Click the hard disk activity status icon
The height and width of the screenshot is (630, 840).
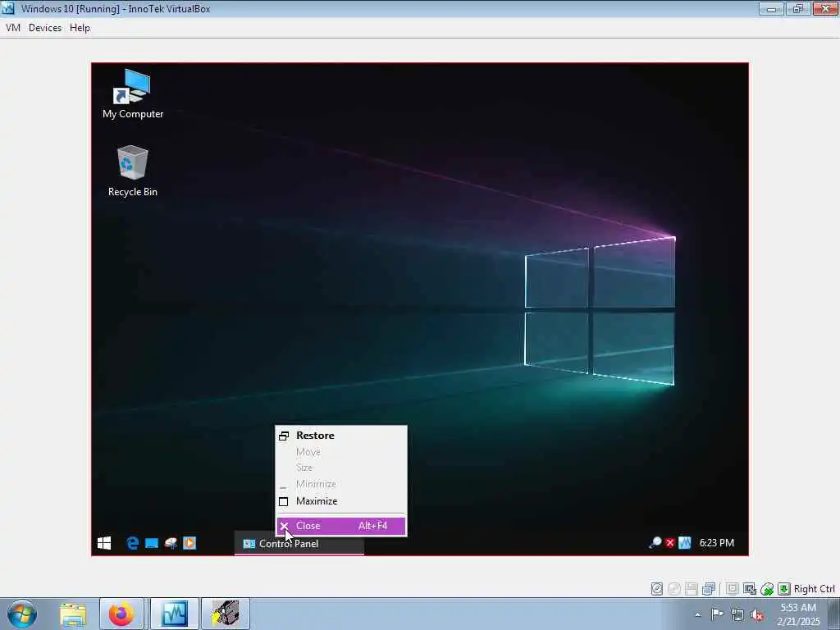pyautogui.click(x=657, y=589)
